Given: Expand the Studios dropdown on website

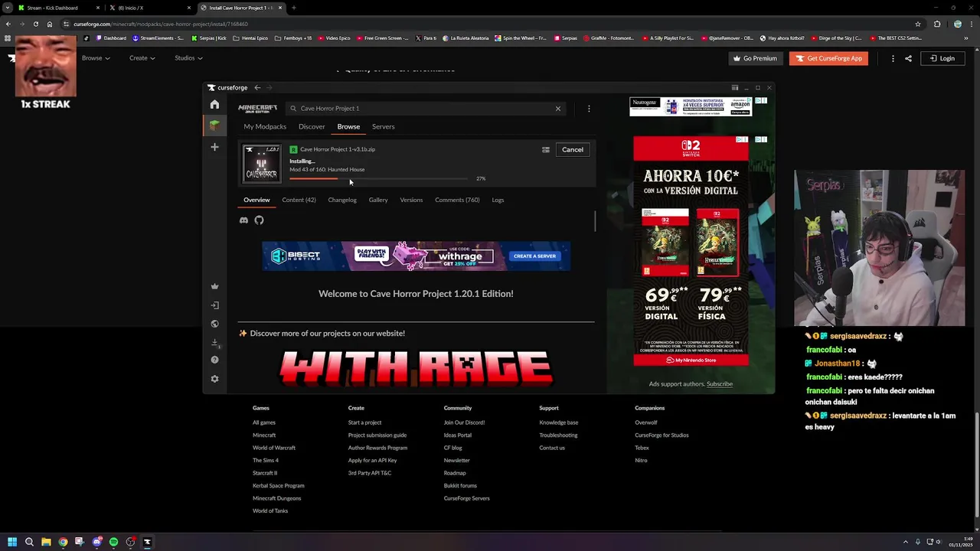Looking at the screenshot, I should click(188, 58).
